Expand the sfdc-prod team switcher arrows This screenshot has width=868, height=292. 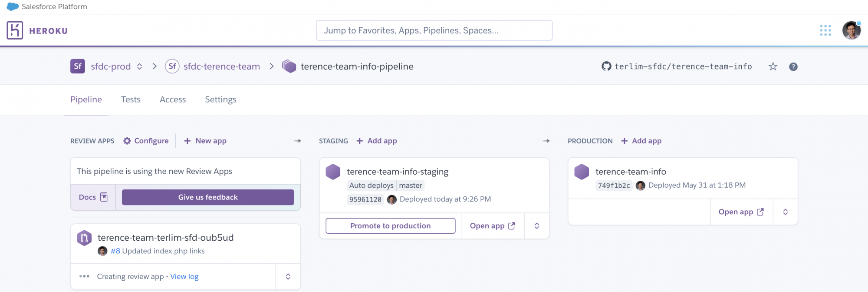pyautogui.click(x=140, y=66)
